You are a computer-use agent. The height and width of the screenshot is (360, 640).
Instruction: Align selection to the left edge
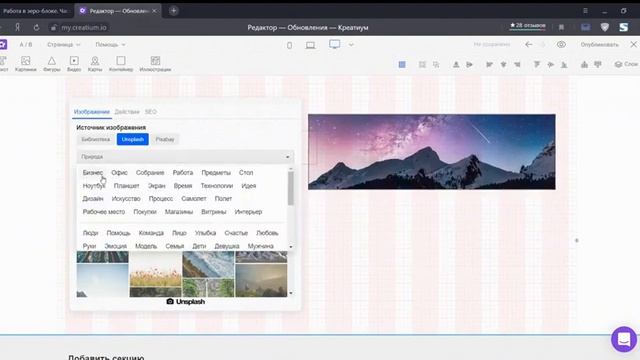point(489,64)
